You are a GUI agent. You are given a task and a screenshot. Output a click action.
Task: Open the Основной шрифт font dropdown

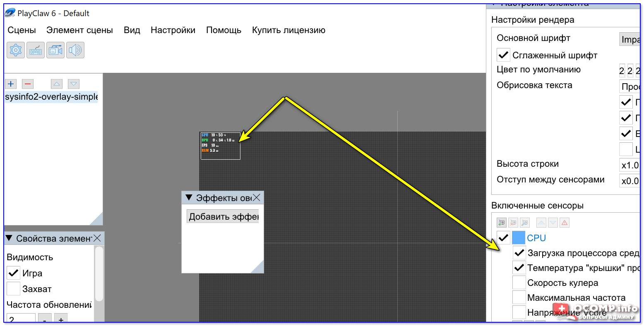point(630,39)
